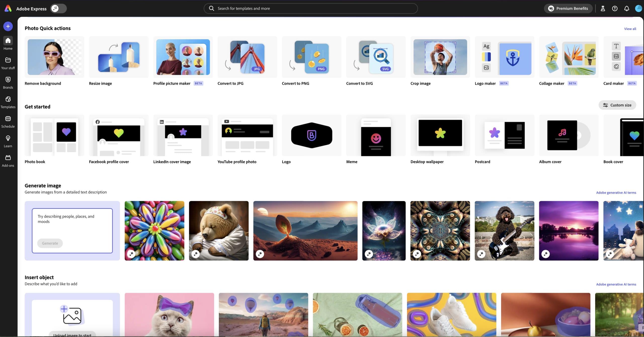Click the plus icon to create a new project
The image size is (644, 337).
(x=8, y=26)
